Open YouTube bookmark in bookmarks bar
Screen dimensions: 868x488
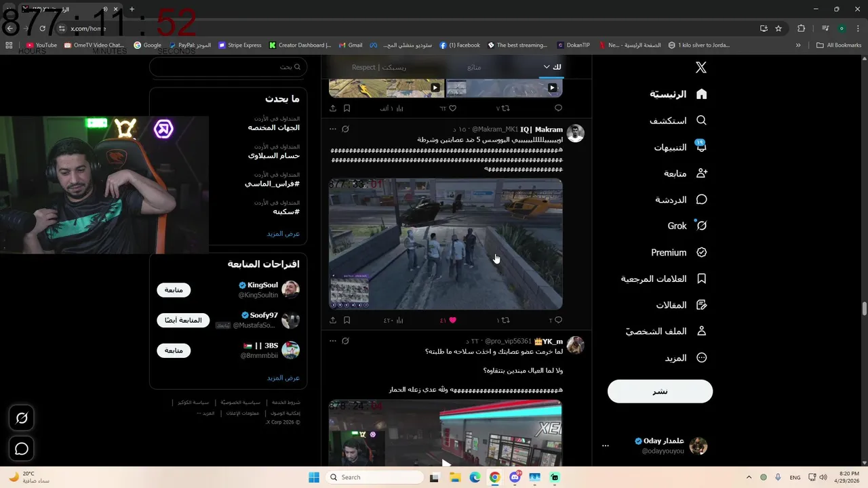coord(41,45)
